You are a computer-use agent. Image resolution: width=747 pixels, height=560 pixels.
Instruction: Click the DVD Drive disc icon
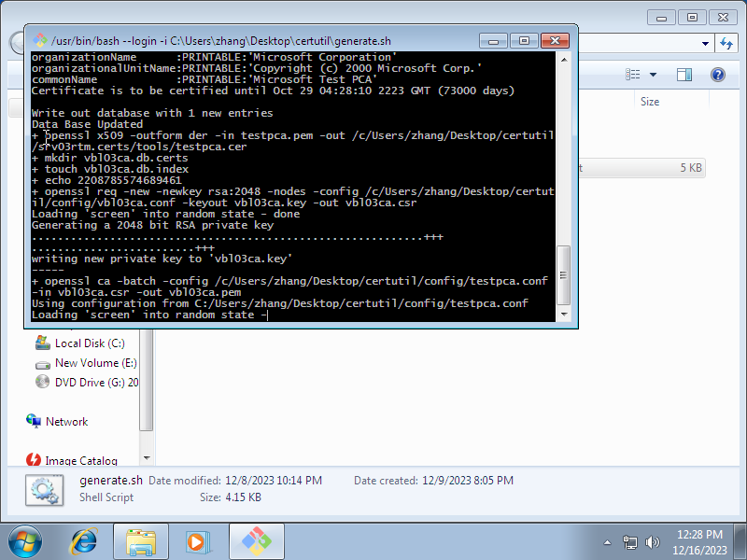tap(42, 382)
